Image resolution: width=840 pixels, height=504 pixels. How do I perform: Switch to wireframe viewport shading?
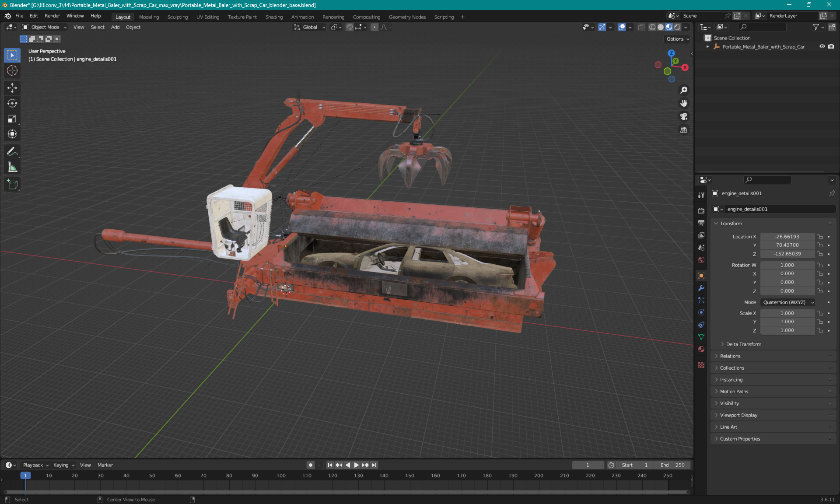652,27
